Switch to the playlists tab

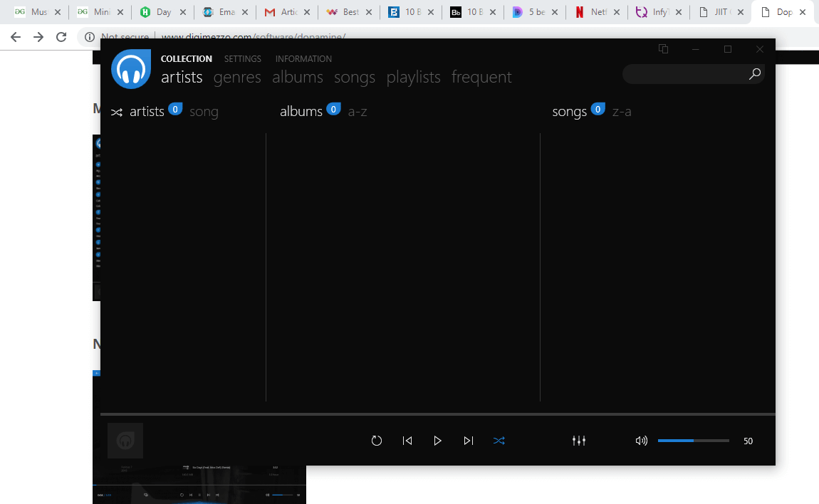413,77
